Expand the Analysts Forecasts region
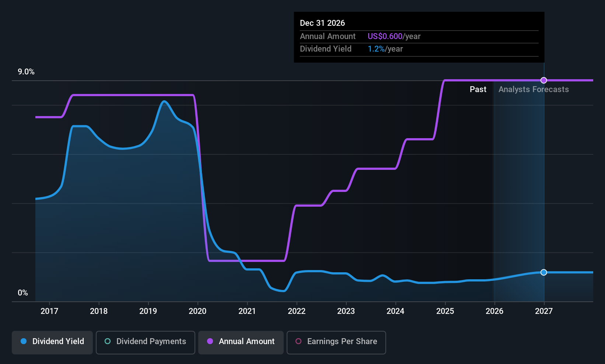This screenshot has height=364, width=605. coord(534,89)
